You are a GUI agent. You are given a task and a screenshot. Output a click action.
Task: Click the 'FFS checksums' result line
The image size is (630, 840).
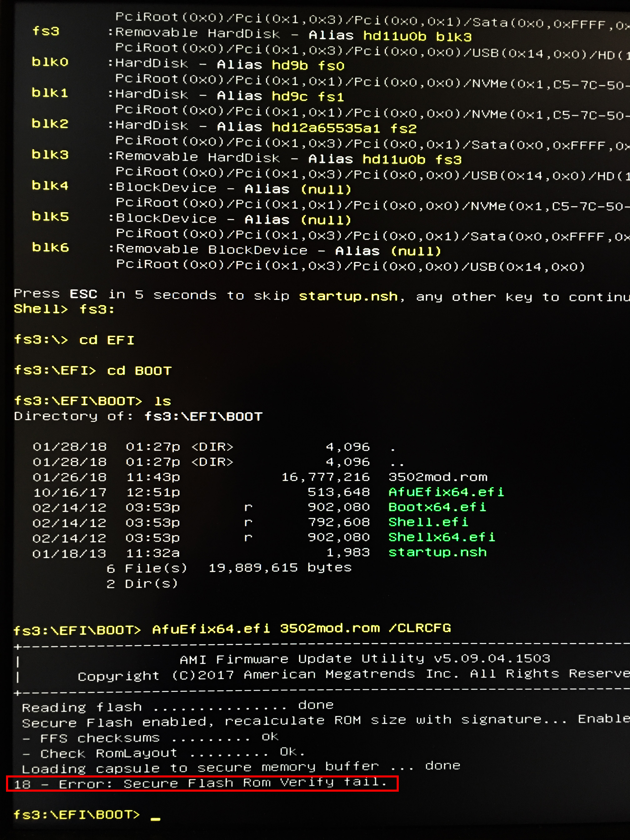click(x=100, y=738)
